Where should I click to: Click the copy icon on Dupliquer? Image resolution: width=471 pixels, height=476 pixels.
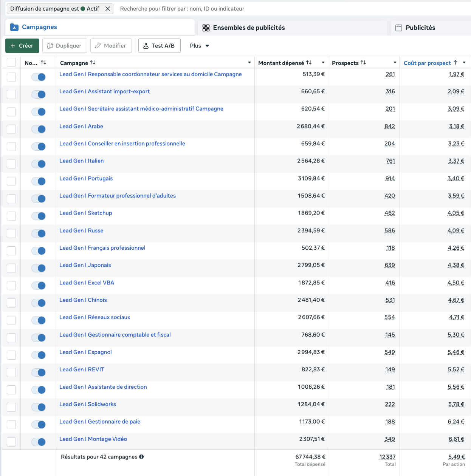click(x=50, y=46)
